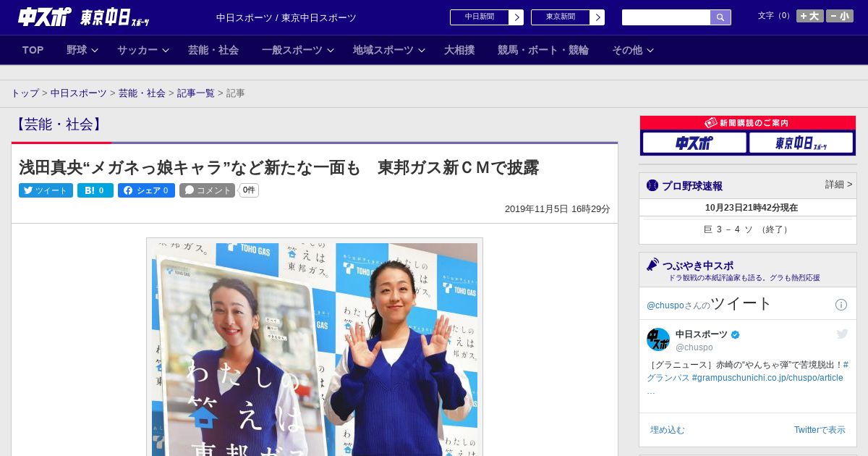Share article with Twitter ツイート button
The image size is (868, 456).
[x=46, y=190]
